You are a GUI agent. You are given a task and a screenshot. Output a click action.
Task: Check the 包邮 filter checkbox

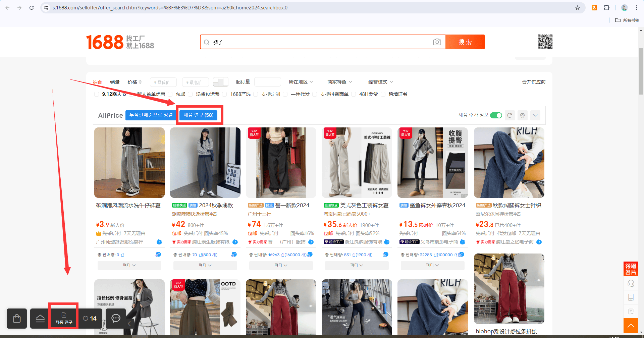tap(170, 94)
